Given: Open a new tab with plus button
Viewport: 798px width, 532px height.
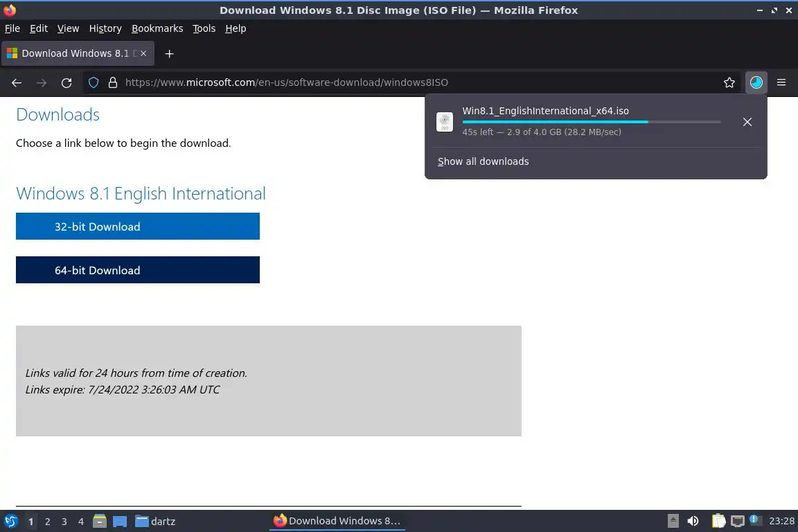Looking at the screenshot, I should coord(170,53).
